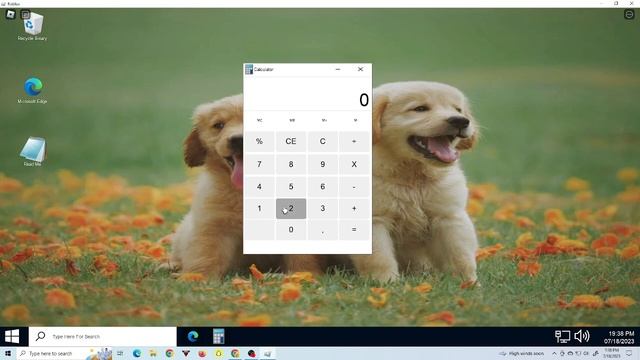The height and width of the screenshot is (360, 640).
Task: Click the MR memory recall button
Action: tap(292, 120)
